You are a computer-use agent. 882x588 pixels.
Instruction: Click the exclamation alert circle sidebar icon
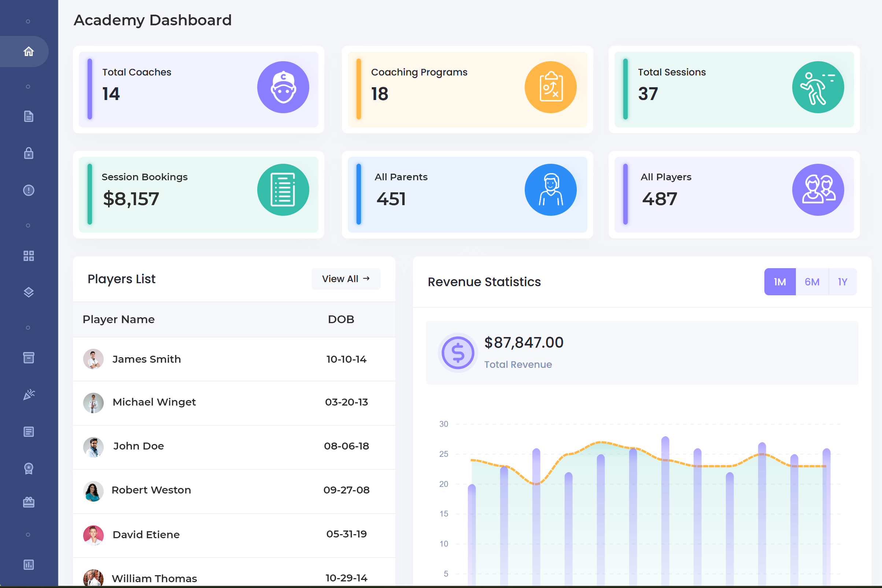[x=29, y=190]
